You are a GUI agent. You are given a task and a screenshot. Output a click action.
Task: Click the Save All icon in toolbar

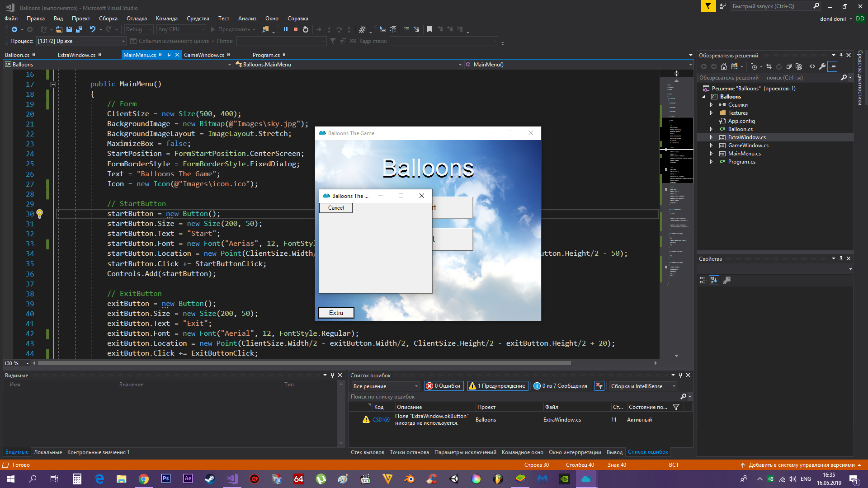79,29
